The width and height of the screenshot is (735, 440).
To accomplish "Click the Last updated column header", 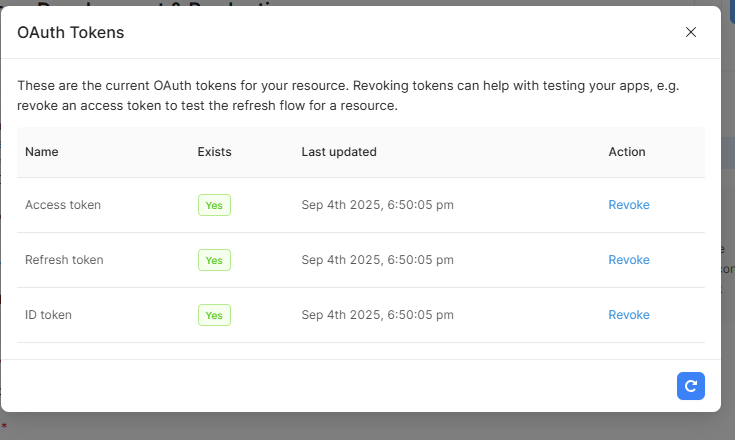I will coord(339,152).
